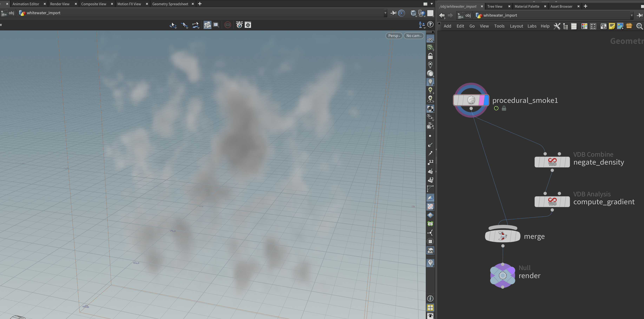Toggle display primitive normals

pyautogui.click(x=430, y=171)
